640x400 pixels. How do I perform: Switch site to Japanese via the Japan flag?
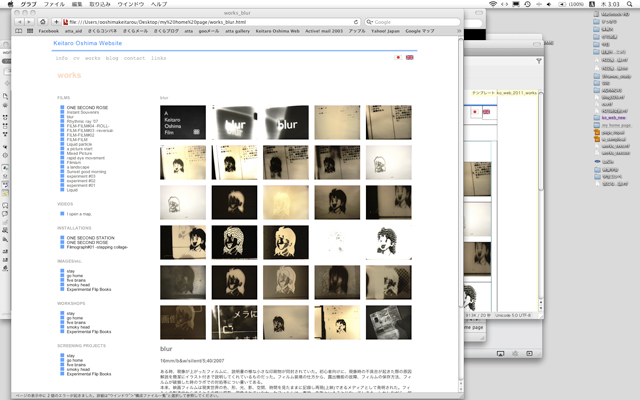pyautogui.click(x=398, y=58)
